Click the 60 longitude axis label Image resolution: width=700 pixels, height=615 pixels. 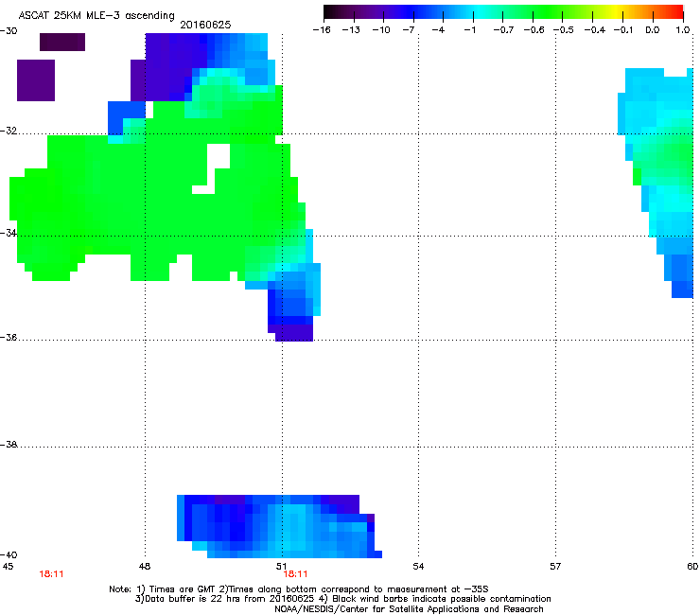coord(692,567)
